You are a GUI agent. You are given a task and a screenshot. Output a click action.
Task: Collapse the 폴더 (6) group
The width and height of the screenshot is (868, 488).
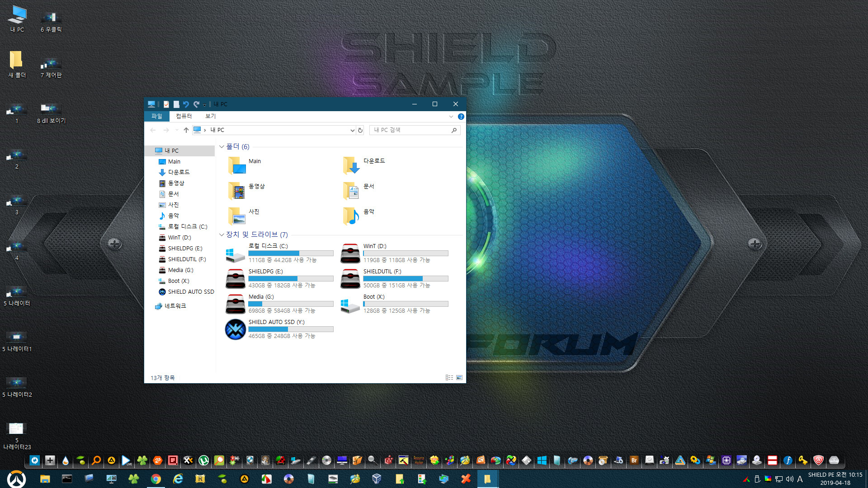coord(222,147)
